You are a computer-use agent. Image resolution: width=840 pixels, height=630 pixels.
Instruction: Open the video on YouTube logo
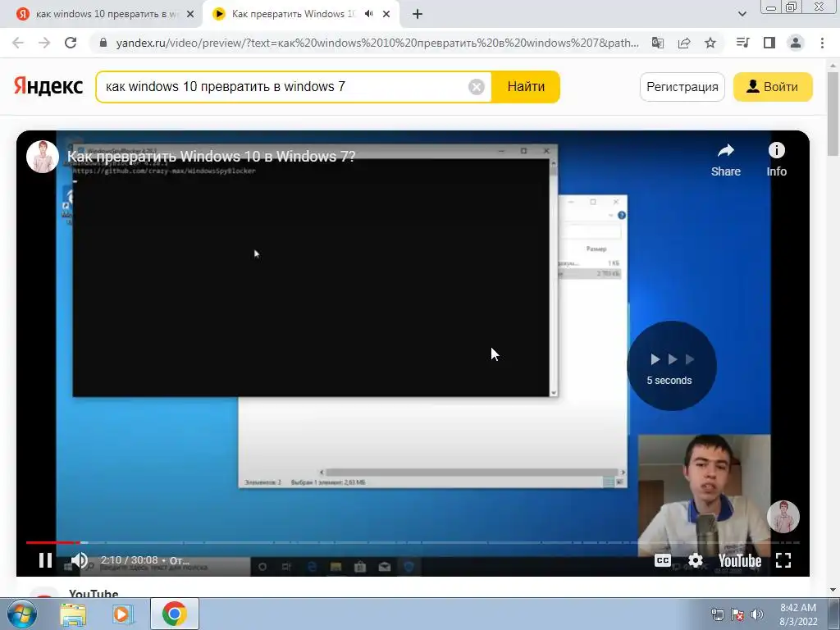[740, 561]
